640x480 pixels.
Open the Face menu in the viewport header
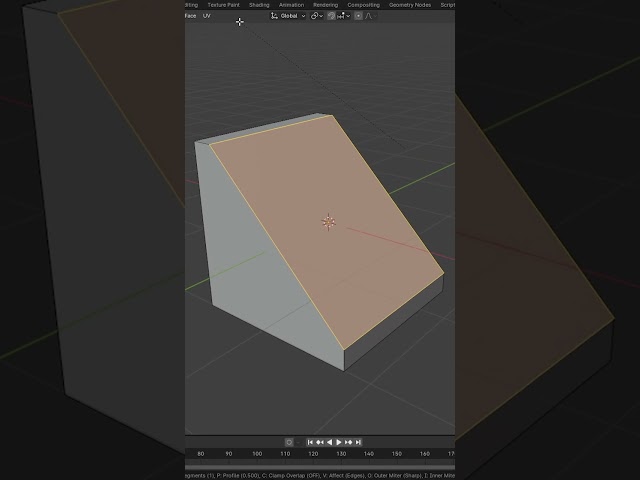click(x=190, y=16)
